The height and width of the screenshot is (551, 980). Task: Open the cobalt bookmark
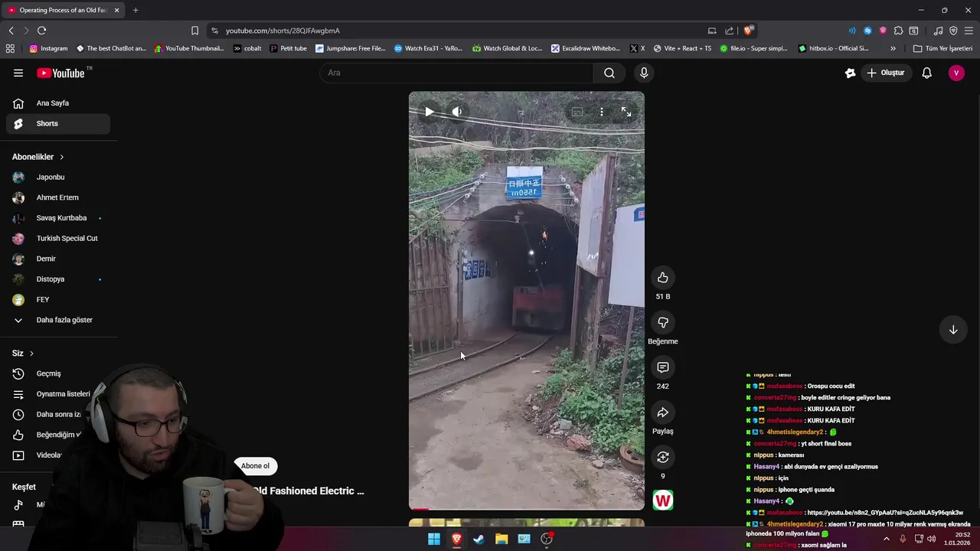click(247, 48)
